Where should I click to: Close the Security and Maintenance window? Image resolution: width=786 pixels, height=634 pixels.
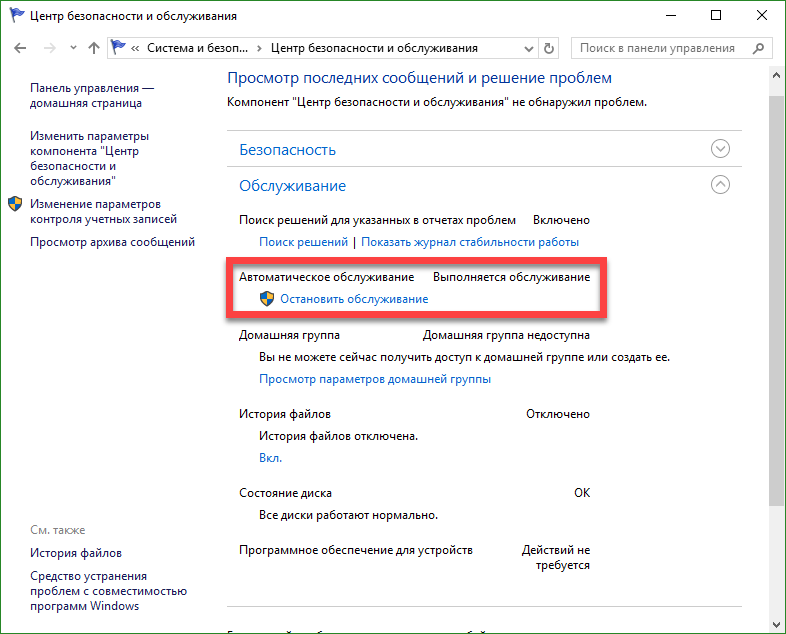761,16
